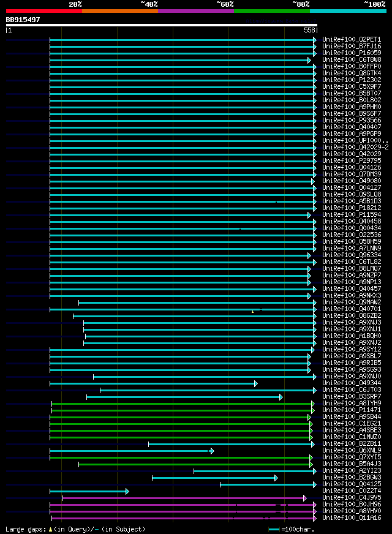Click the white query sequence bar
Viewport: 392px width, 534px height.
pyautogui.click(x=162, y=25)
